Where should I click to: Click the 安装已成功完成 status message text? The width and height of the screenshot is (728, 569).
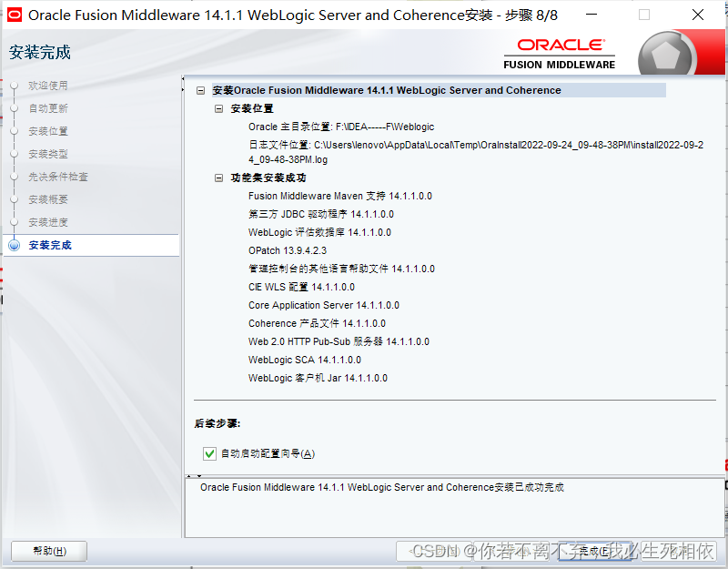pyautogui.click(x=381, y=487)
